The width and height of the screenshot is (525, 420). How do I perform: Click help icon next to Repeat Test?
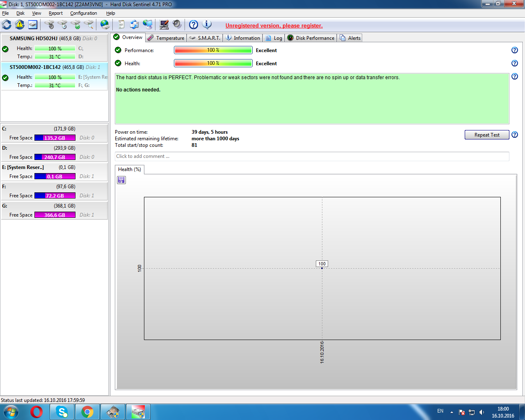[x=515, y=135]
